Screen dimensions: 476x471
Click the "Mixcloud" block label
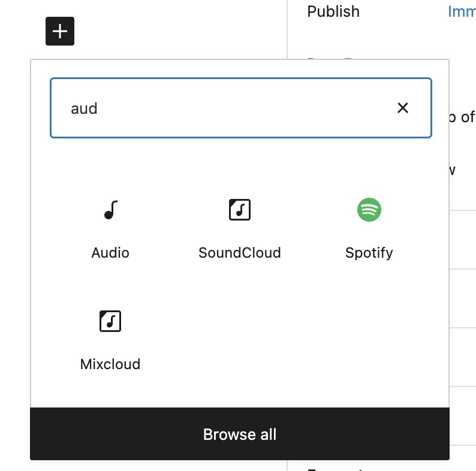pyautogui.click(x=110, y=364)
